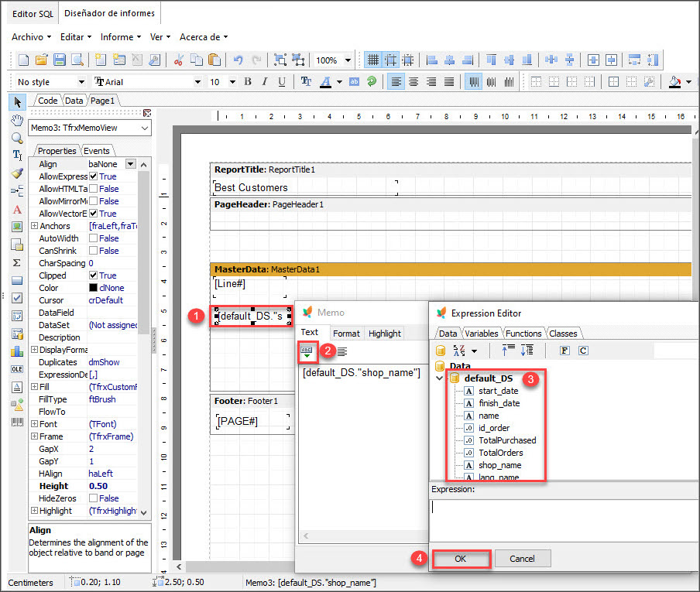Image resolution: width=700 pixels, height=592 pixels.
Task: Select the Edit text tool in sidebar
Action: pyautogui.click(x=17, y=156)
